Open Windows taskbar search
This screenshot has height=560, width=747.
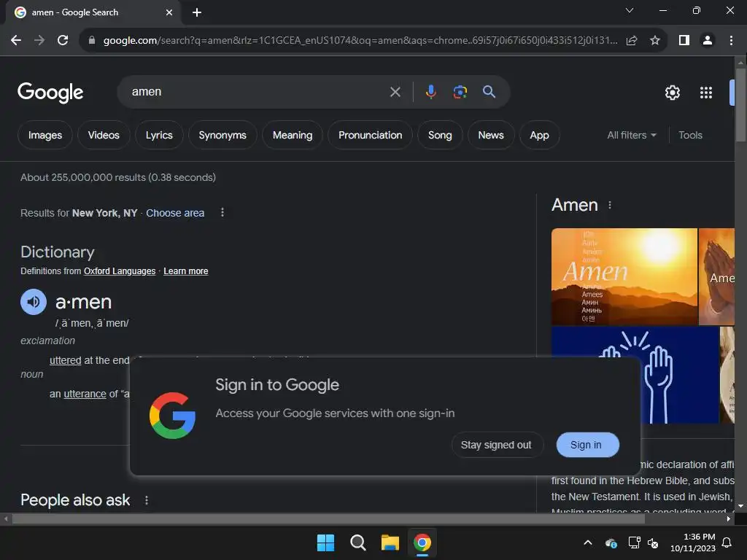pyautogui.click(x=357, y=542)
